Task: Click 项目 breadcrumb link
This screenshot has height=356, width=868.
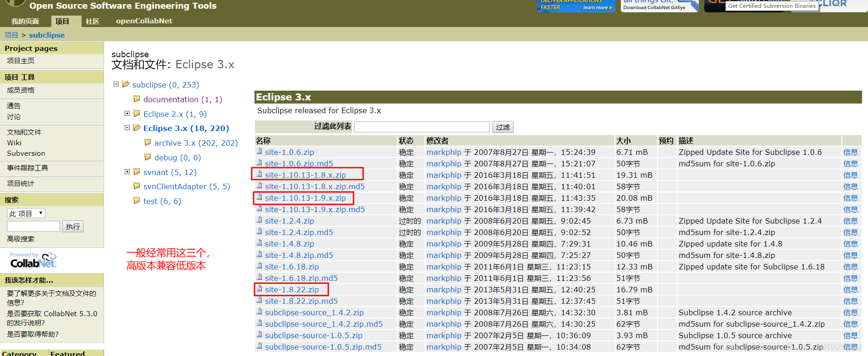Action: click(11, 35)
